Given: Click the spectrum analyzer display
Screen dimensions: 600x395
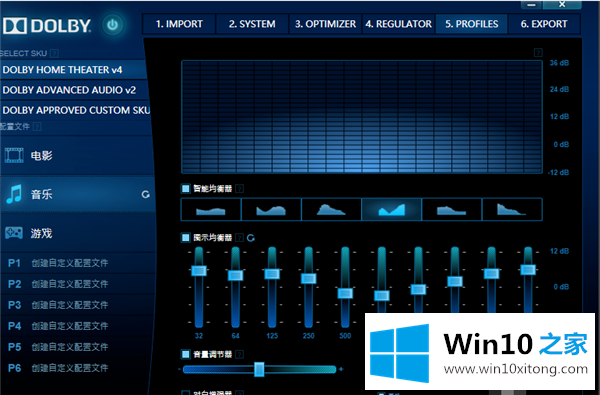Looking at the screenshot, I should pos(362,117).
